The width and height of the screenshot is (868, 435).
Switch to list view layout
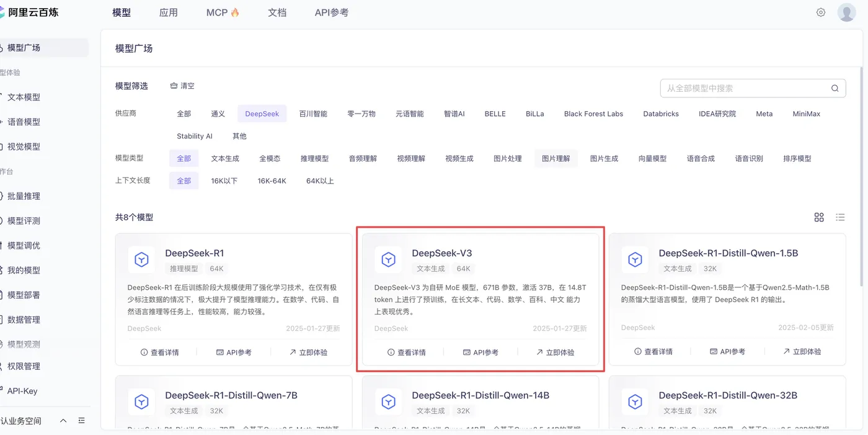(840, 217)
